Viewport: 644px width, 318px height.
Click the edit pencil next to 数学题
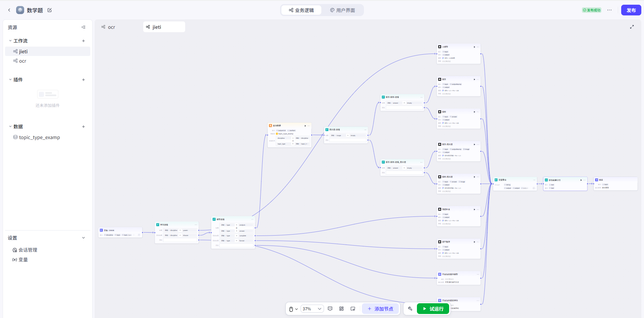coord(50,10)
